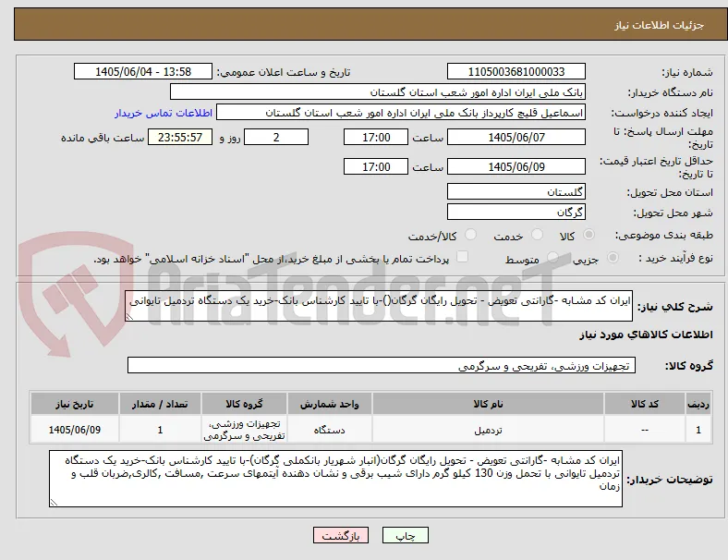Viewport: 728px width, 560px height.
Task: Click the دستگاه unit cell
Action: (329, 430)
